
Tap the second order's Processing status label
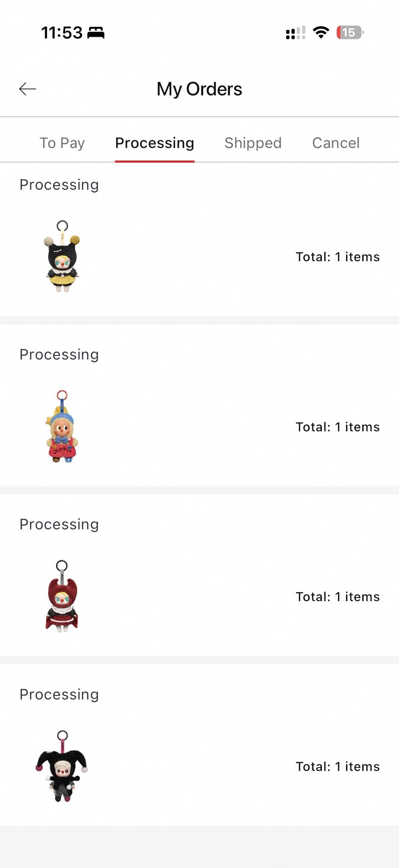coord(59,355)
